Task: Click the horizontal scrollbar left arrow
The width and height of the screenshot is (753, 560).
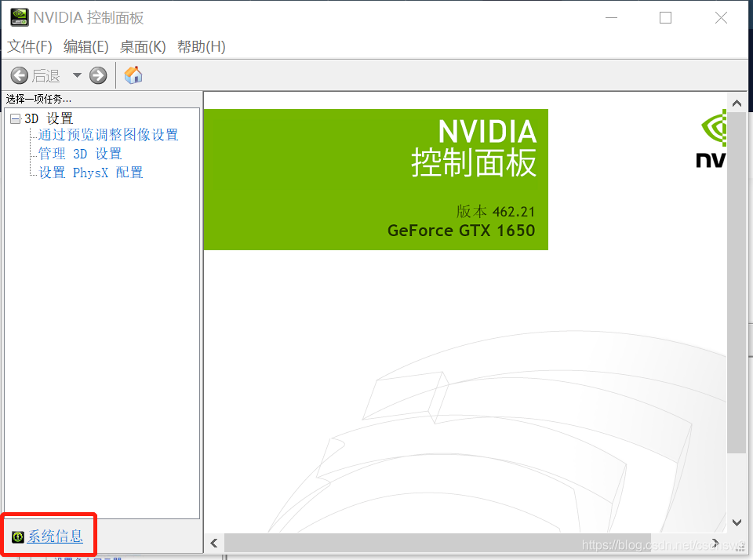Action: [x=214, y=544]
